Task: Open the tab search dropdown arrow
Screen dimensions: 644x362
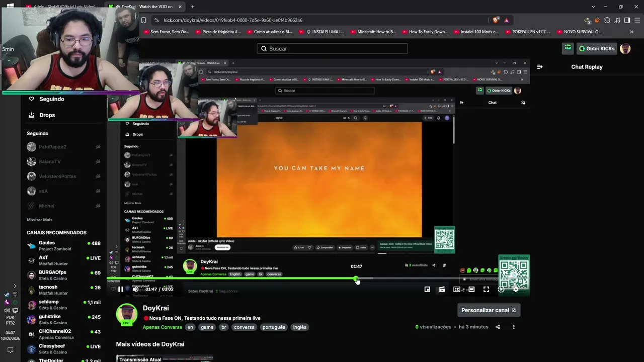Action: click(594, 7)
